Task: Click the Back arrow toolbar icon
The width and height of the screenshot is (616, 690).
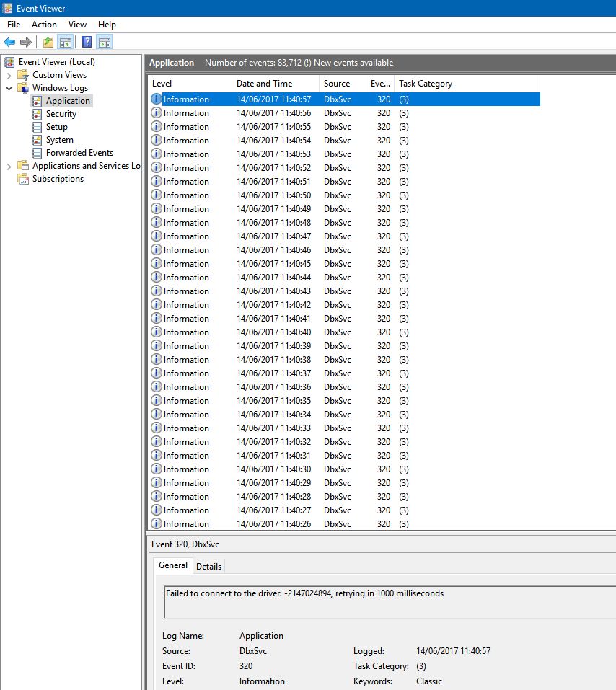Action: pos(9,42)
